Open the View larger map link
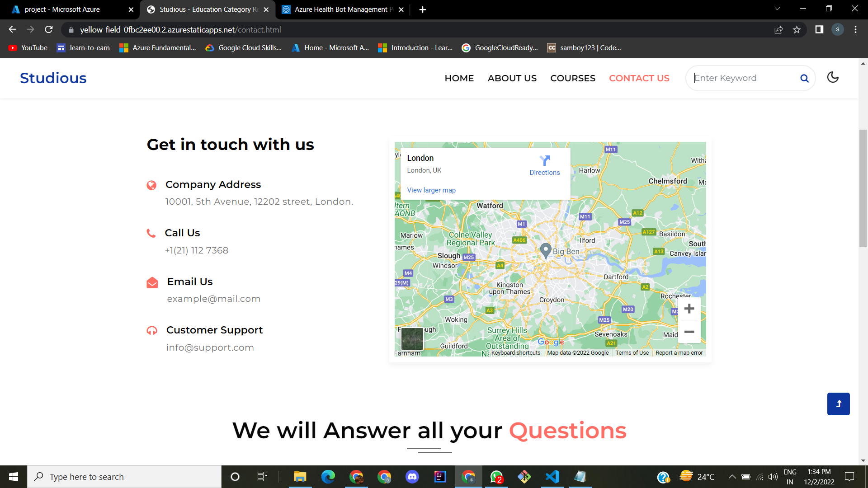The height and width of the screenshot is (488, 868). click(431, 190)
